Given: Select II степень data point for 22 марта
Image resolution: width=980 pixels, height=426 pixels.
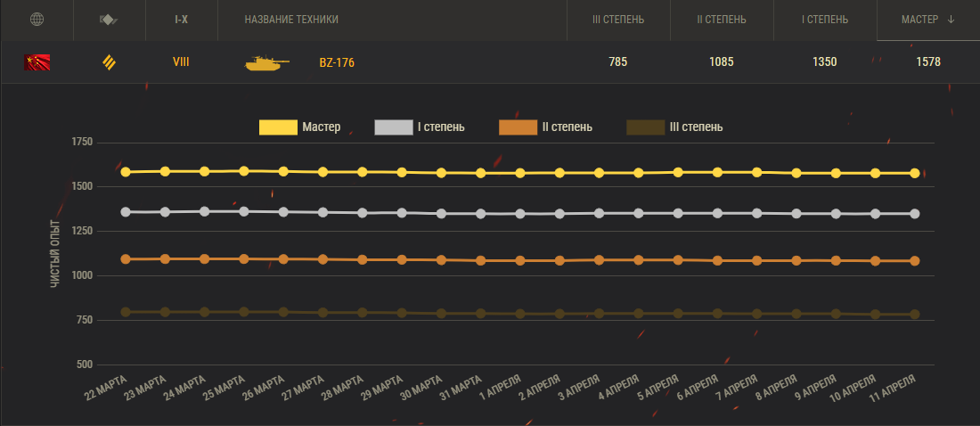Looking at the screenshot, I should click(126, 259).
